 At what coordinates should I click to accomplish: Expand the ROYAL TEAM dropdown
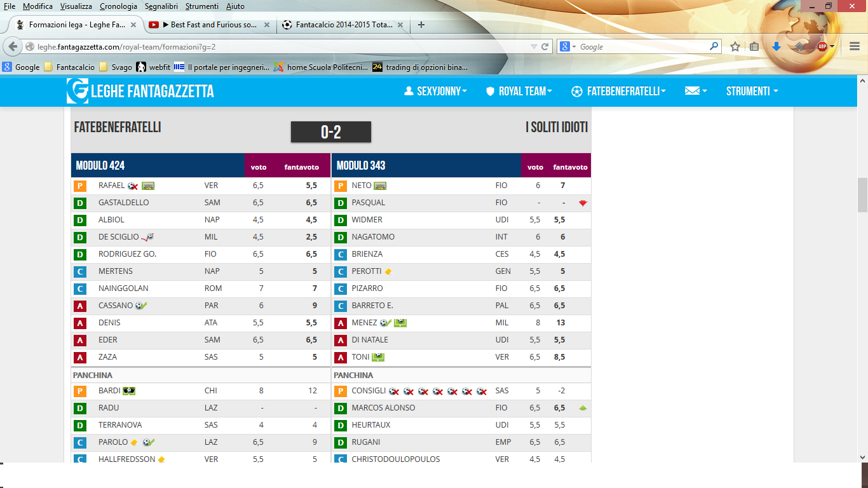click(519, 91)
